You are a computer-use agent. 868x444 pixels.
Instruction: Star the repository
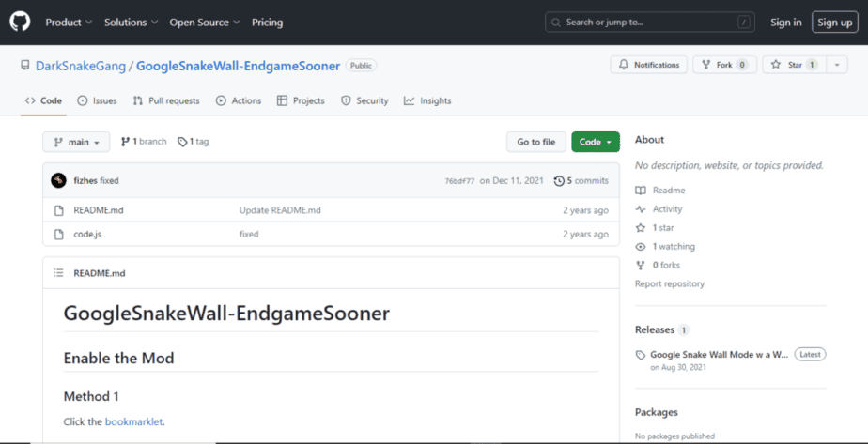coord(795,65)
